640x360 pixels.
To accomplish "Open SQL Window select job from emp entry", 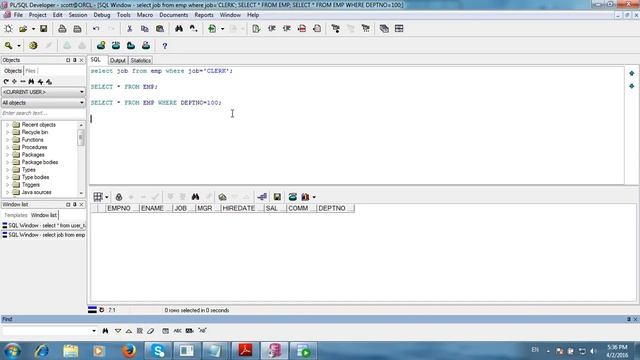I will point(44,235).
